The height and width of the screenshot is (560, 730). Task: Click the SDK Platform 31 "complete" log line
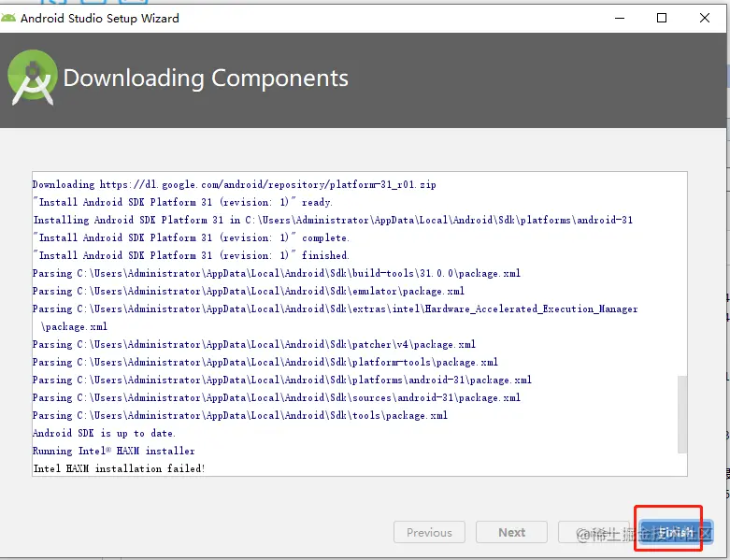(191, 237)
